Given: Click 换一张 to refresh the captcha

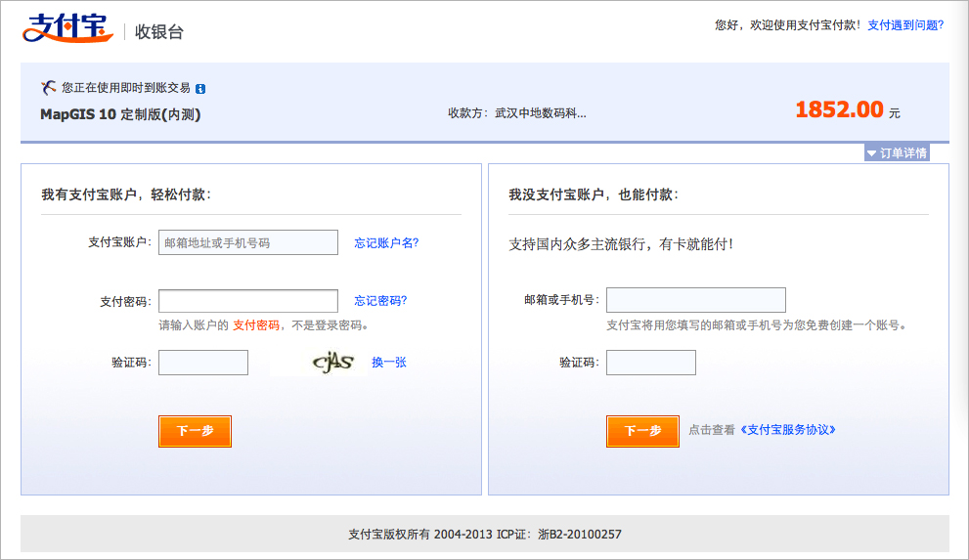Looking at the screenshot, I should click(389, 363).
